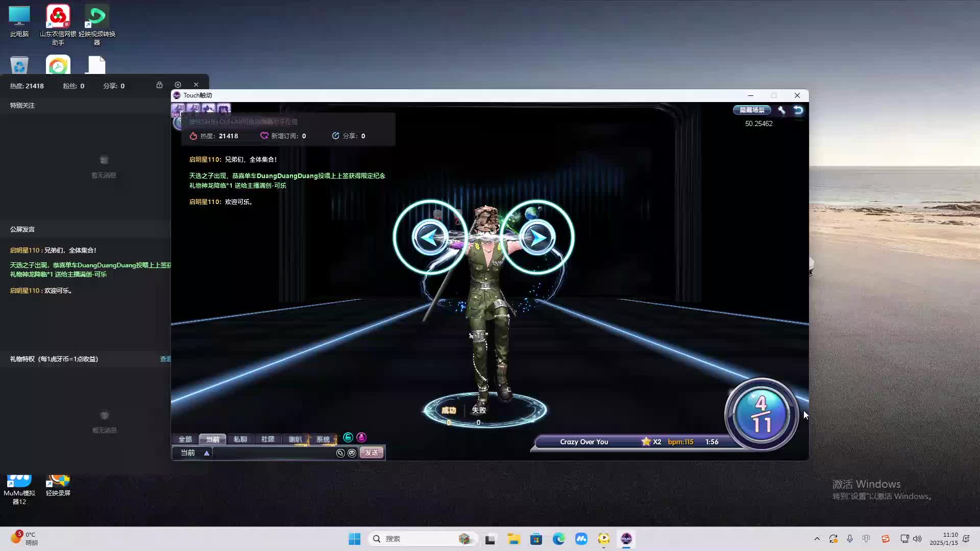
Task: Click the Exp X2 buff icon
Action: tap(178, 109)
